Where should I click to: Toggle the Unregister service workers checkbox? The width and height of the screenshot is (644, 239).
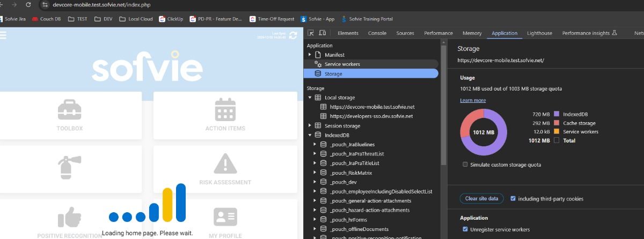point(465,229)
